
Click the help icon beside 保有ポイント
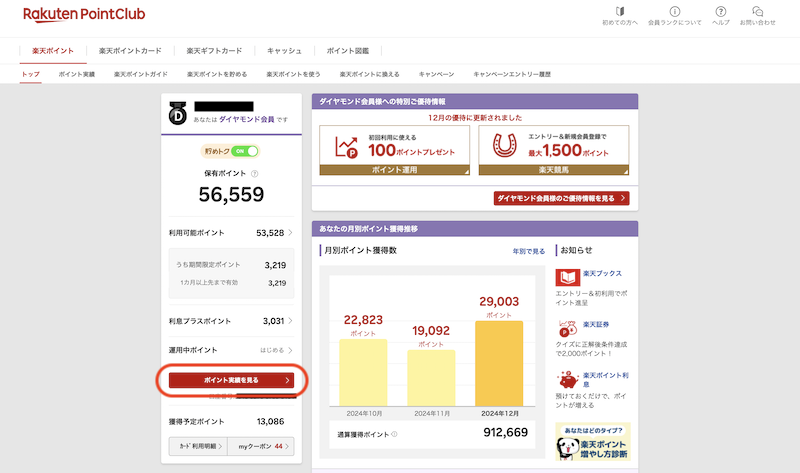tap(255, 173)
